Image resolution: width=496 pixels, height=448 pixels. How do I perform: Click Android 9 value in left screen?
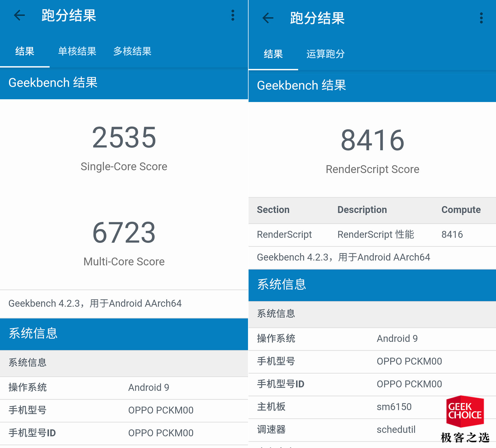tap(149, 388)
